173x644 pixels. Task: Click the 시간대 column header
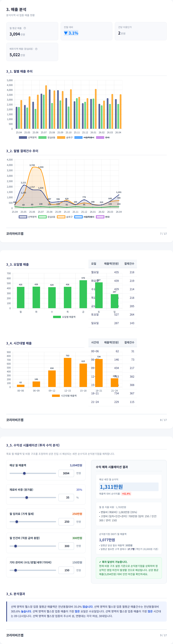(x=95, y=342)
